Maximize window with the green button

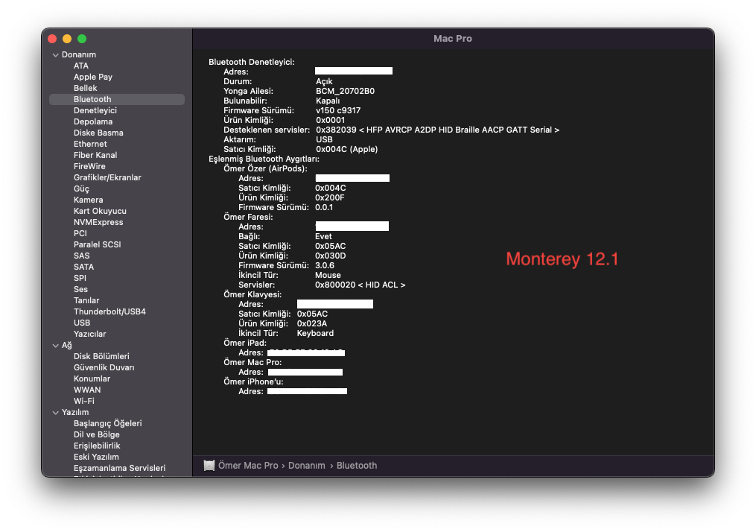point(82,39)
